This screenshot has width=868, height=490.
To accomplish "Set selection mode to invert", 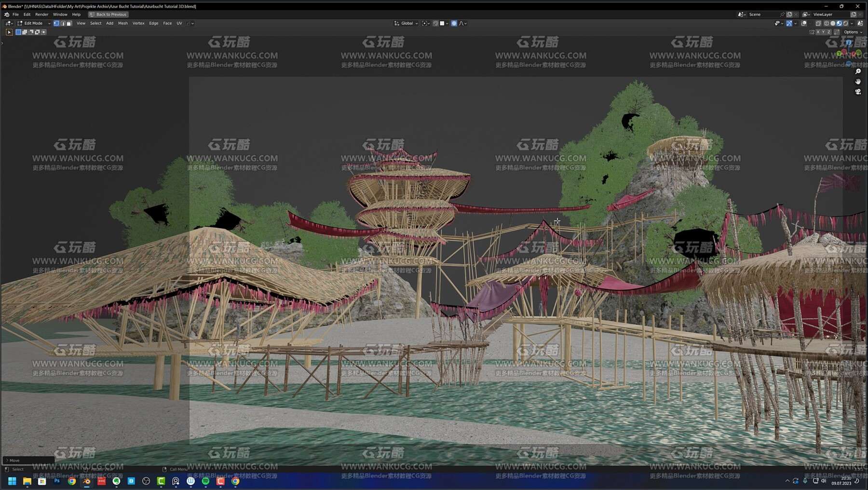I will [x=37, y=32].
